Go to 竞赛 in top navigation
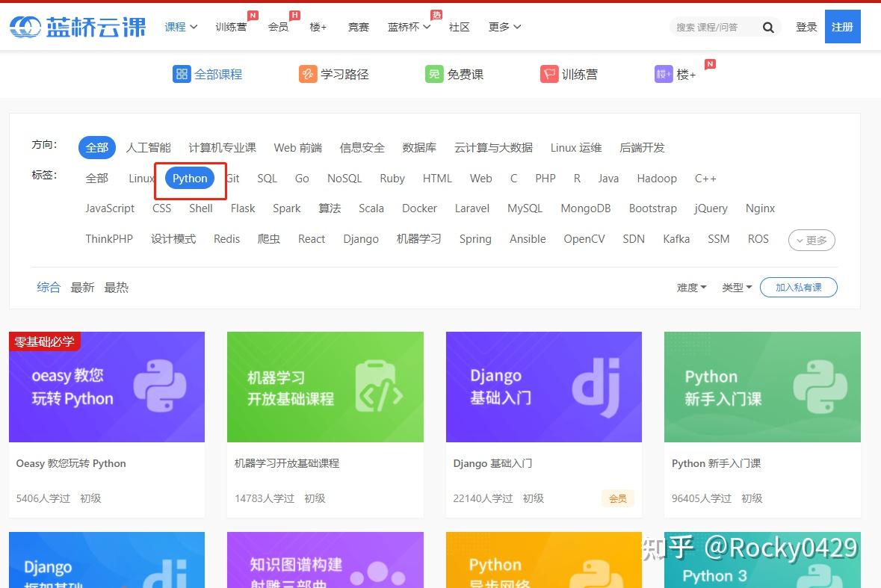The image size is (881, 588). [x=359, y=27]
